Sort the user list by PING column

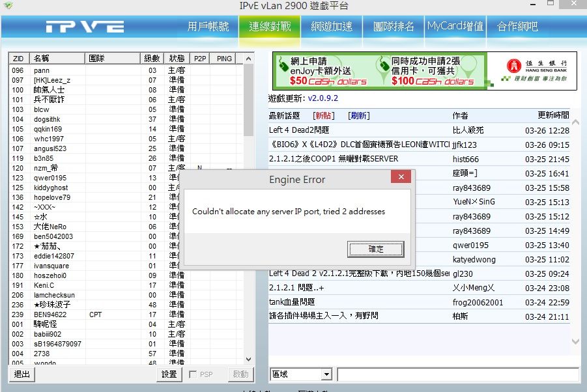[x=224, y=59]
